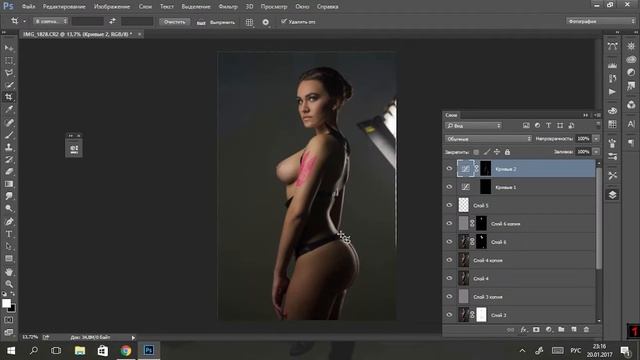
Task: Open the Просмотр menu
Action: 274,7
